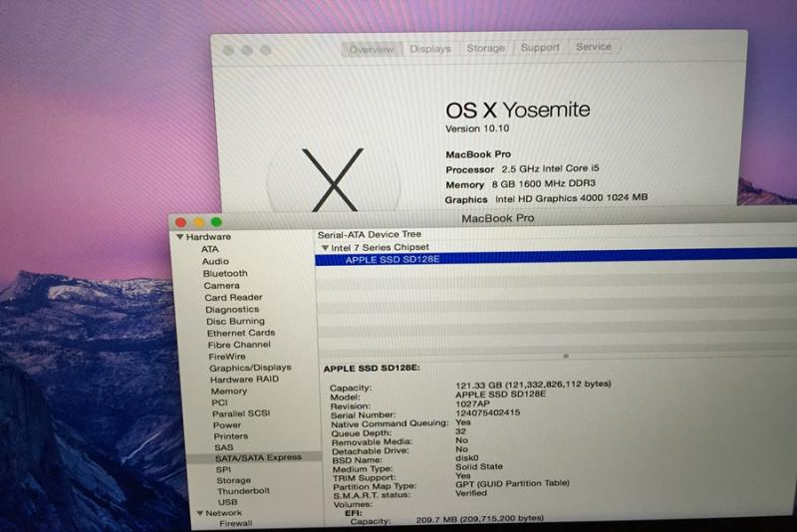
Task: Select Hardware RAID in the sidebar
Action: [244, 379]
